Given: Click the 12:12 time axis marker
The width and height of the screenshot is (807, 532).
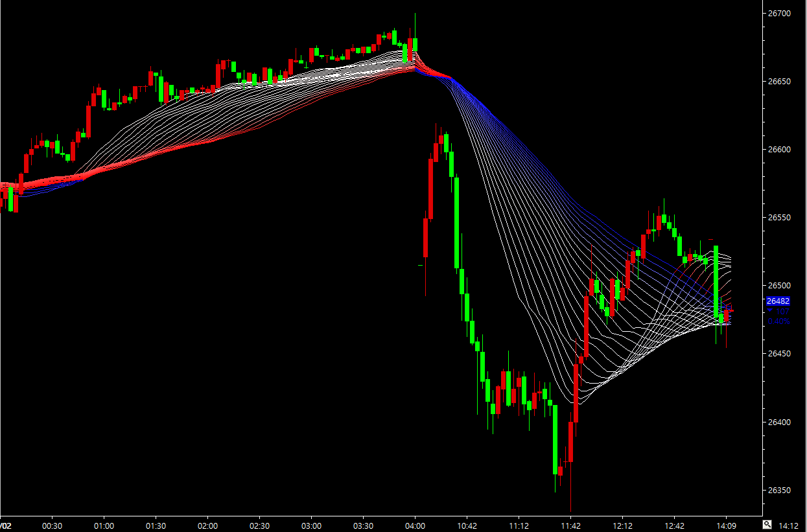Looking at the screenshot, I should pos(622,525).
